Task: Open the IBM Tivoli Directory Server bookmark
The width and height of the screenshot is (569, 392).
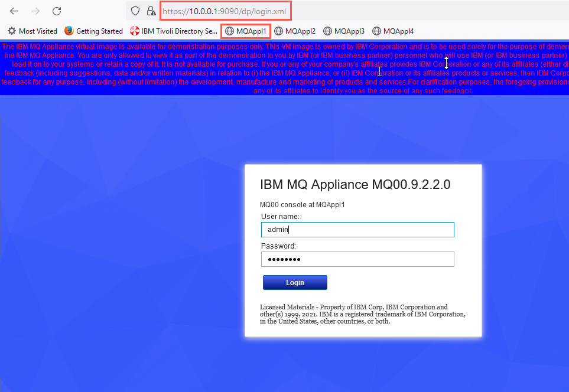Action: 174,31
